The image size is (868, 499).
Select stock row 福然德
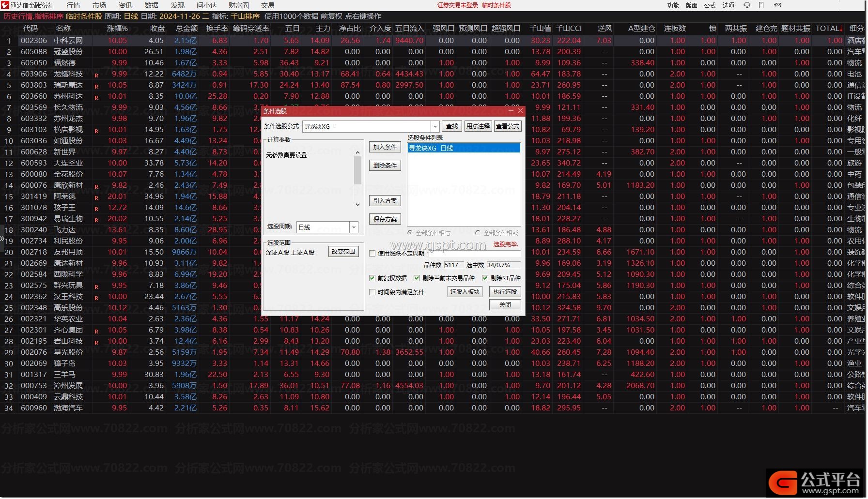[x=434, y=63]
